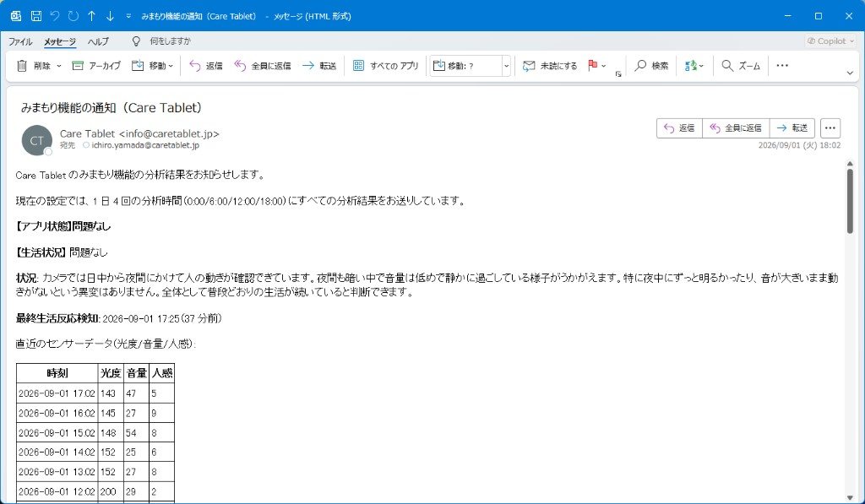The width and height of the screenshot is (865, 504).
Task: Forward via header 転送 button
Action: pos(792,128)
